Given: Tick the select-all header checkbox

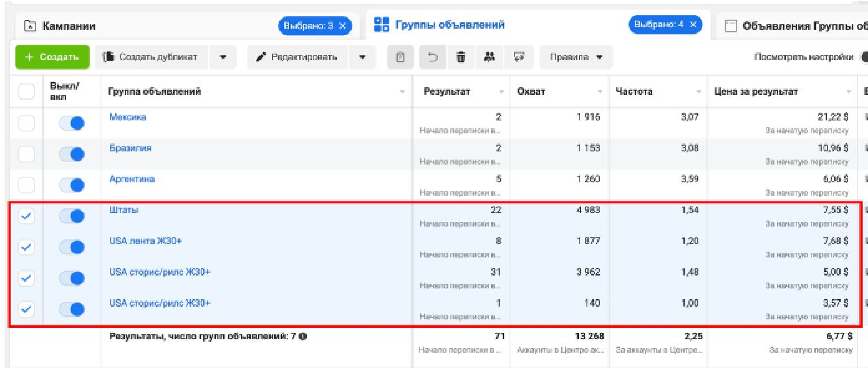Looking at the screenshot, I should point(26,91).
